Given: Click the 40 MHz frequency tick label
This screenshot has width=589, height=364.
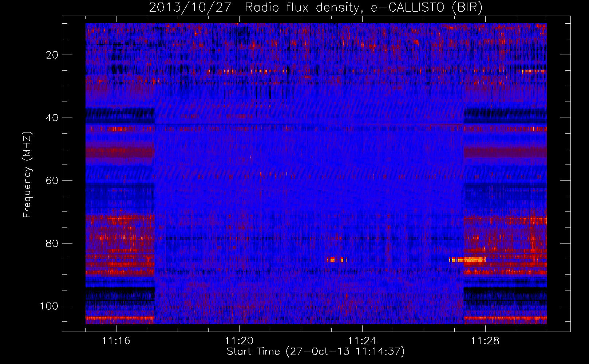Looking at the screenshot, I should coord(52,118).
